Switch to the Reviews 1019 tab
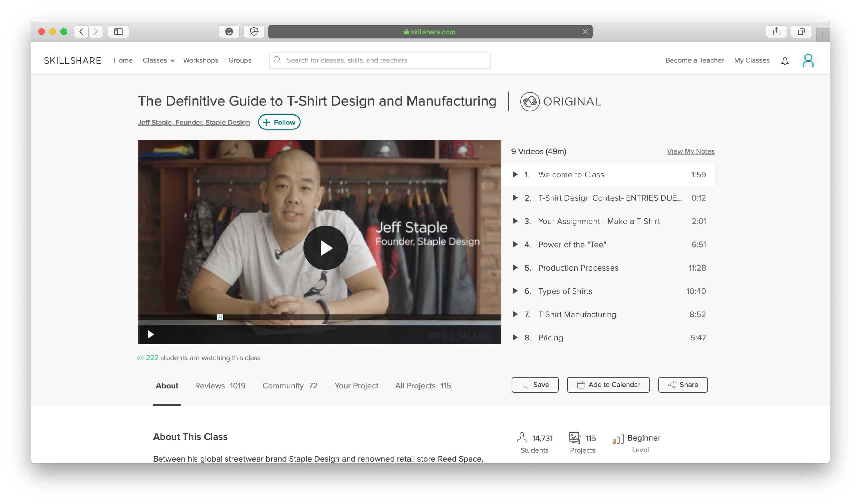The height and width of the screenshot is (504, 861). [220, 386]
